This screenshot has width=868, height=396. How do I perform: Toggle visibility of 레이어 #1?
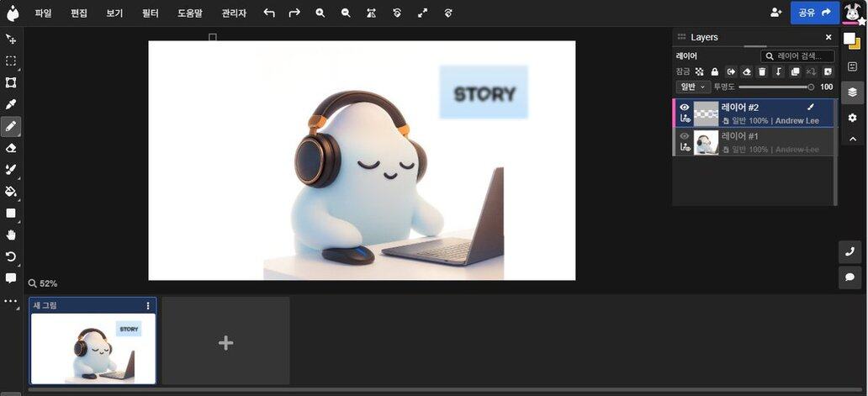(685, 136)
